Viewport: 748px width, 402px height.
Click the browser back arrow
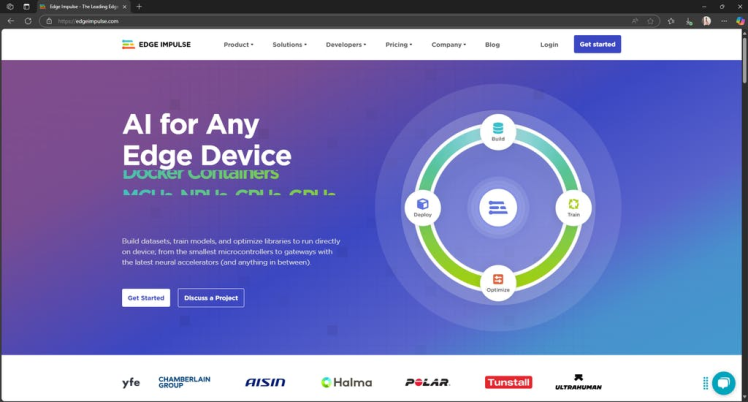(x=10, y=21)
